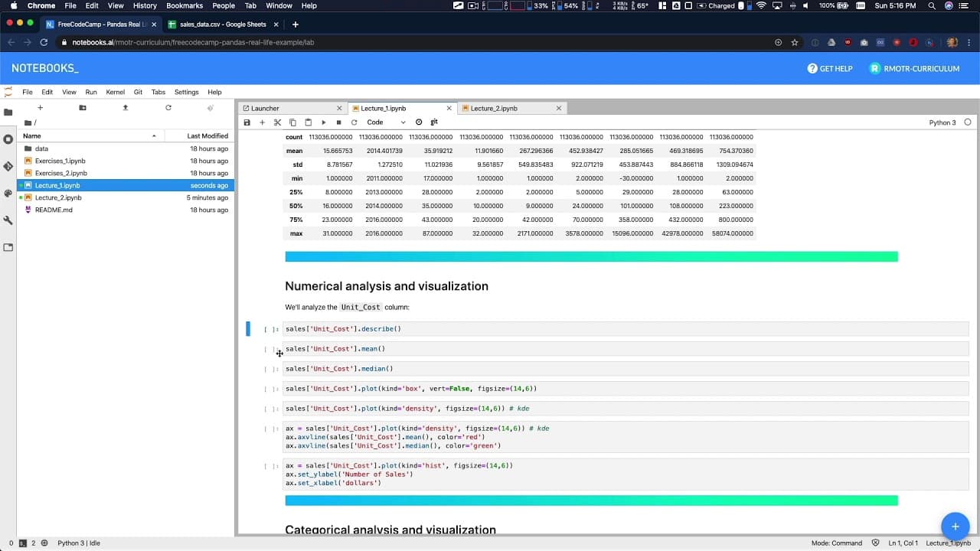Open the Git panel in the left sidebar
980x551 pixels.
[8, 166]
